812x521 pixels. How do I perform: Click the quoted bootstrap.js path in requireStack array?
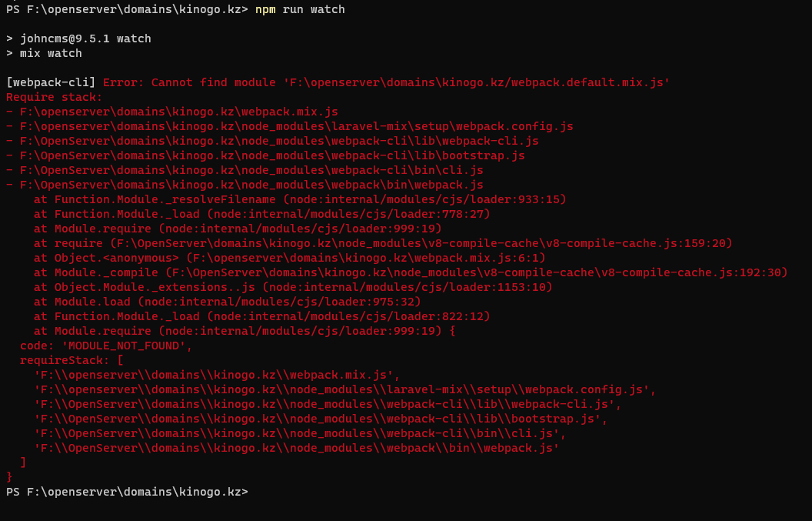tap(321, 419)
